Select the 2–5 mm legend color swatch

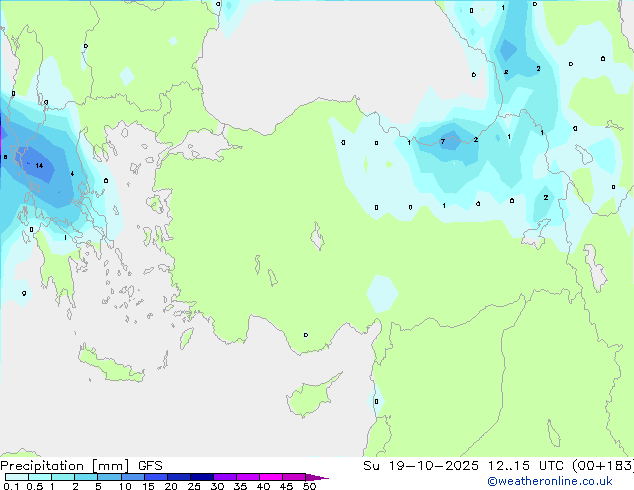point(86,477)
